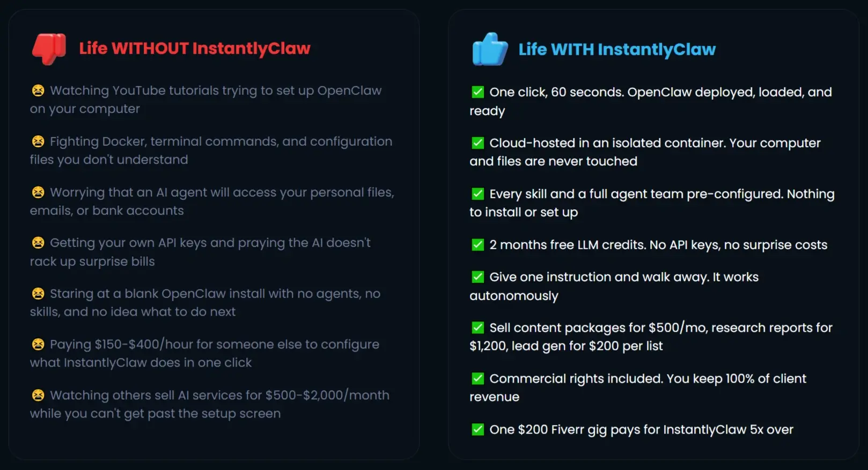Screen dimensions: 868x470
Task: Click green checkmark beside 2 months free LLM credits
Action: [477, 245]
